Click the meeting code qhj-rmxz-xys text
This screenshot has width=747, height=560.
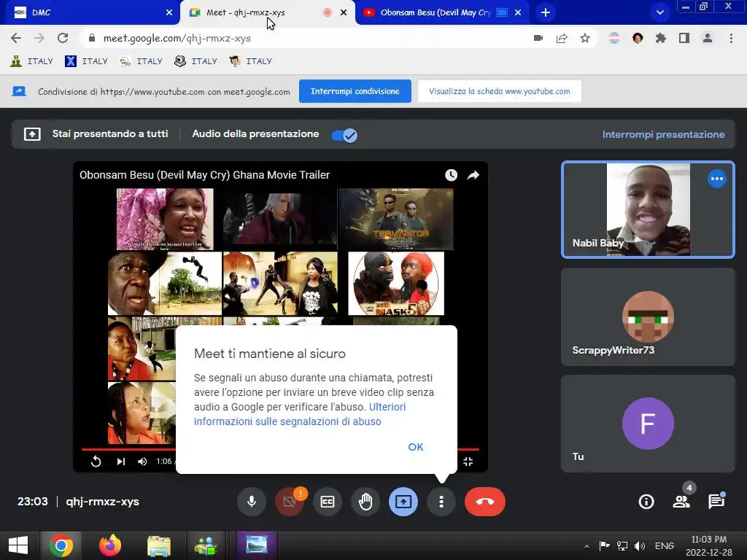[x=102, y=502]
